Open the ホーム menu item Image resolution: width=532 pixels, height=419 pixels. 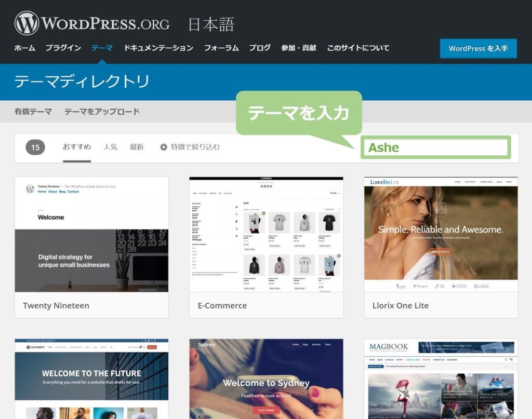(25, 48)
